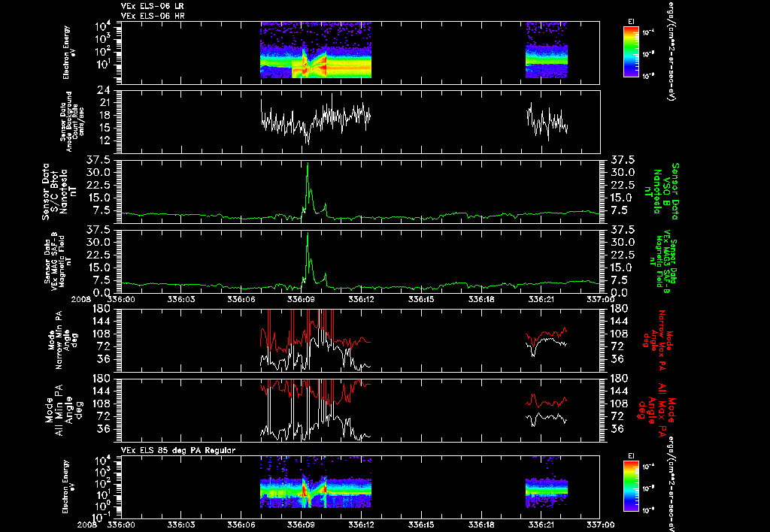Click the "336:15" tick label on the middle time axis
The image size is (770, 532).
click(422, 298)
